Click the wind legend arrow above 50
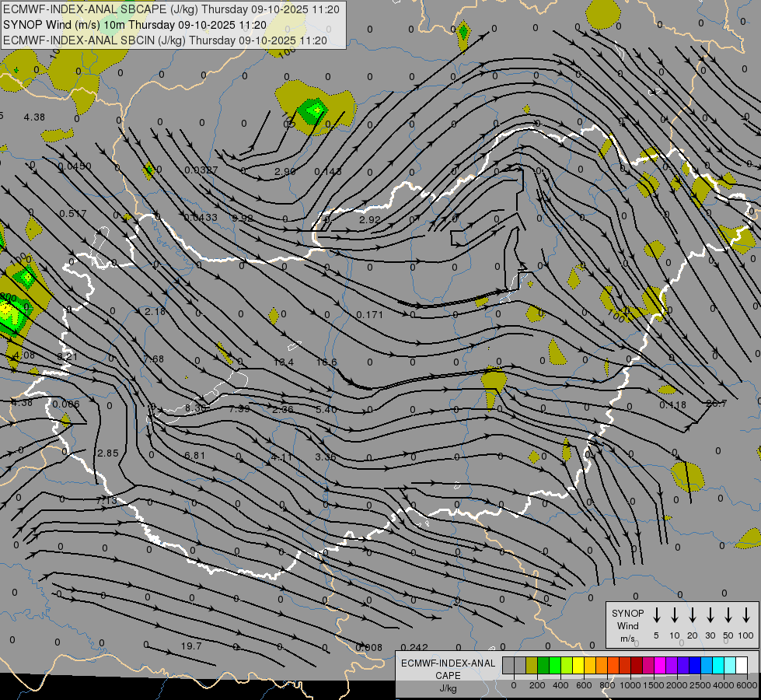Viewport: 761px width, 700px height. [x=728, y=615]
